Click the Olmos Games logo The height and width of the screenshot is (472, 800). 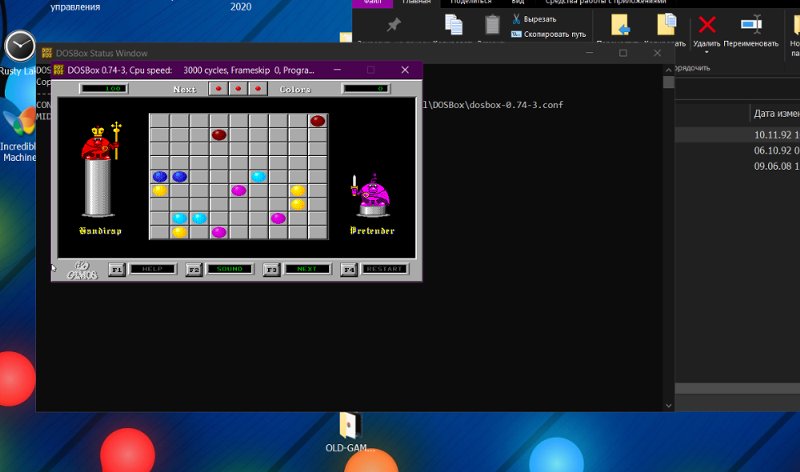point(82,270)
